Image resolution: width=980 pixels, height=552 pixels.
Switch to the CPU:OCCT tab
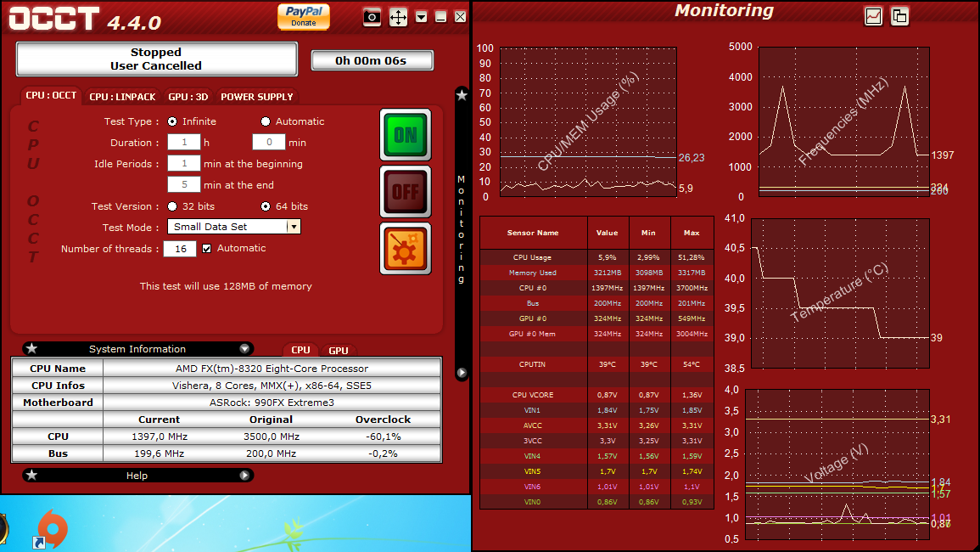pyautogui.click(x=51, y=96)
